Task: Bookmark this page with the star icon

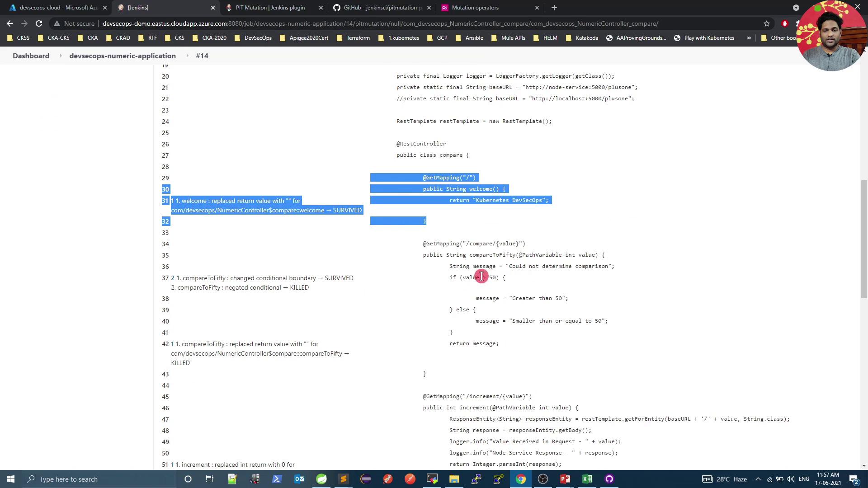Action: (x=767, y=23)
